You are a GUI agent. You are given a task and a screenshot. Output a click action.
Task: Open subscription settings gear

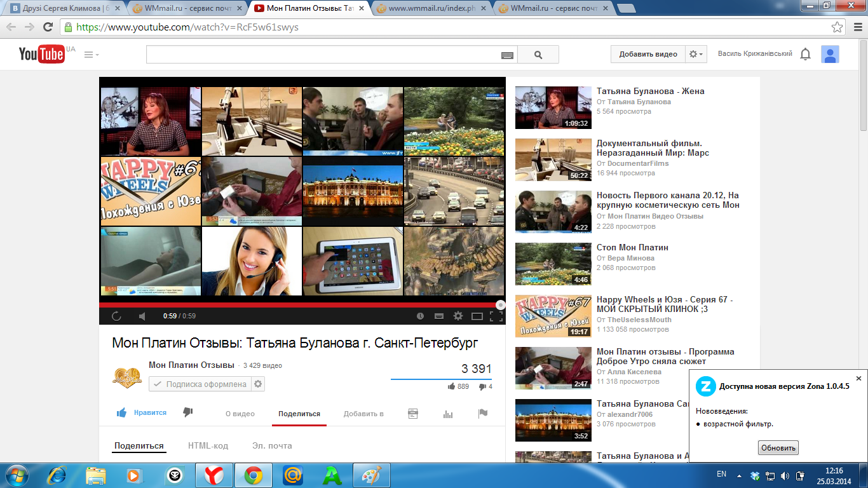click(x=257, y=384)
